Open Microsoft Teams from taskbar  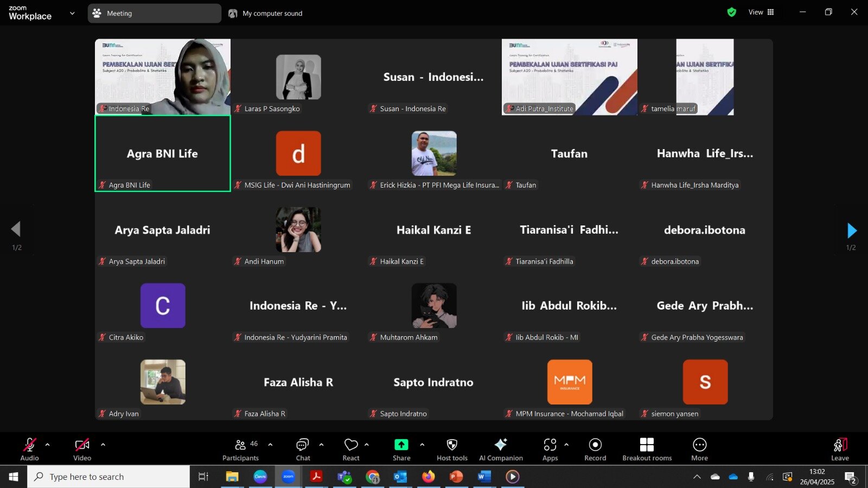click(344, 477)
